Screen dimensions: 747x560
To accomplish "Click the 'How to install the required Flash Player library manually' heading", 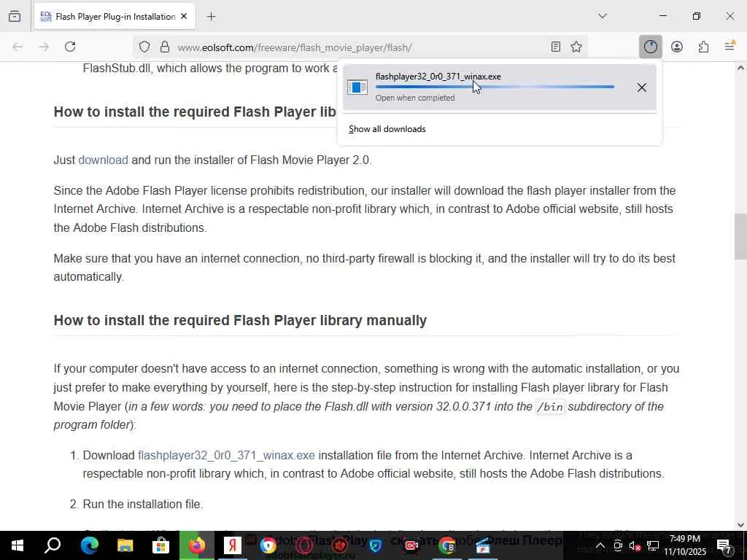I will coord(240,321).
